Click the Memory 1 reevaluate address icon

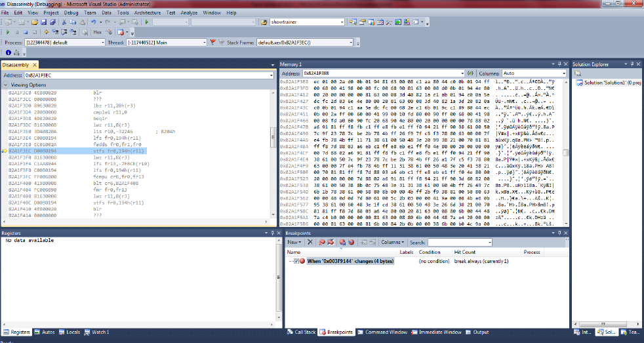(x=470, y=73)
